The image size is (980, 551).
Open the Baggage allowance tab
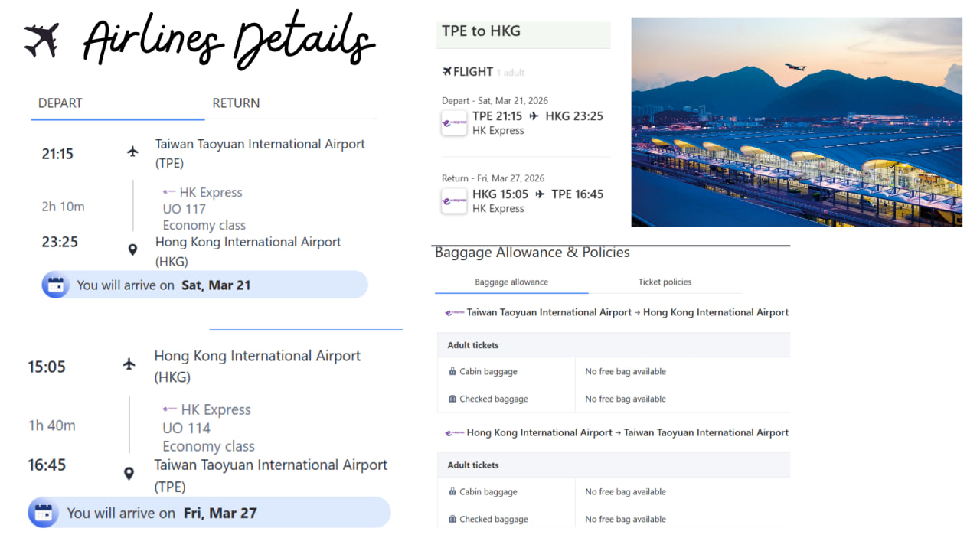[511, 282]
